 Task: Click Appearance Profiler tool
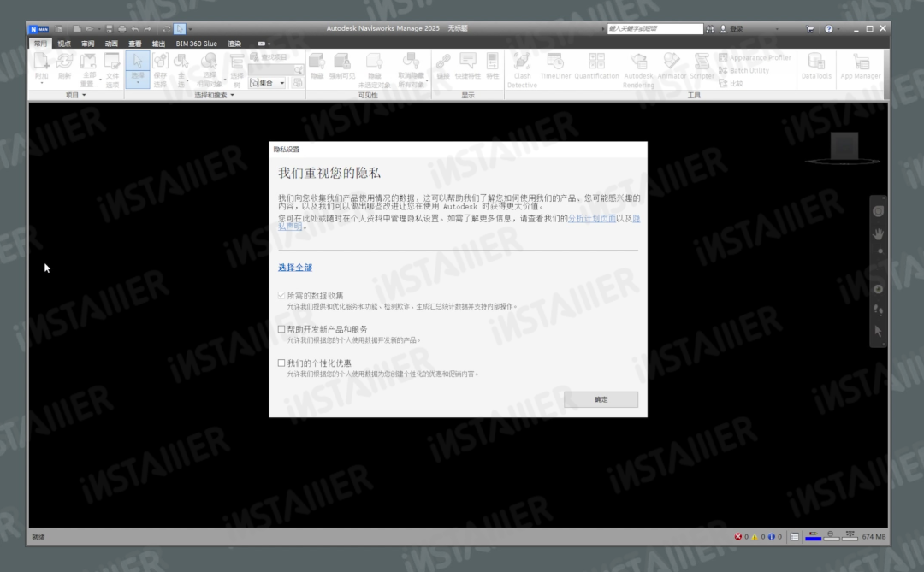pyautogui.click(x=755, y=57)
